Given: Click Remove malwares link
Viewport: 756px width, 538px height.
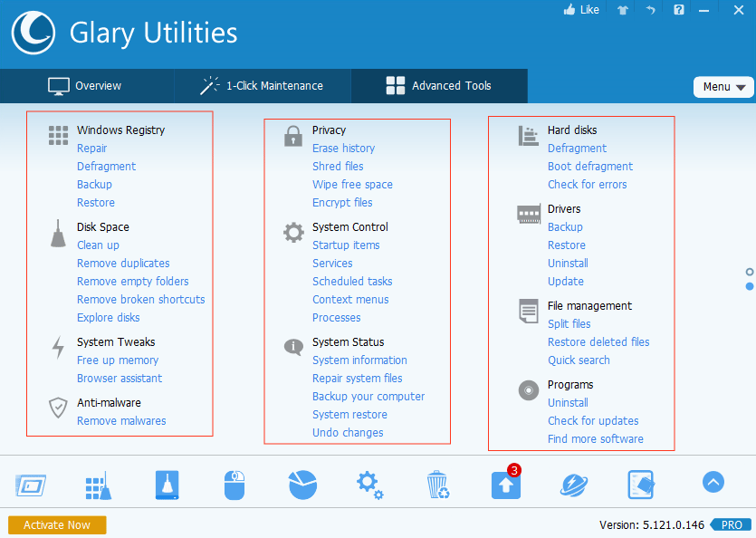Looking at the screenshot, I should tap(121, 421).
